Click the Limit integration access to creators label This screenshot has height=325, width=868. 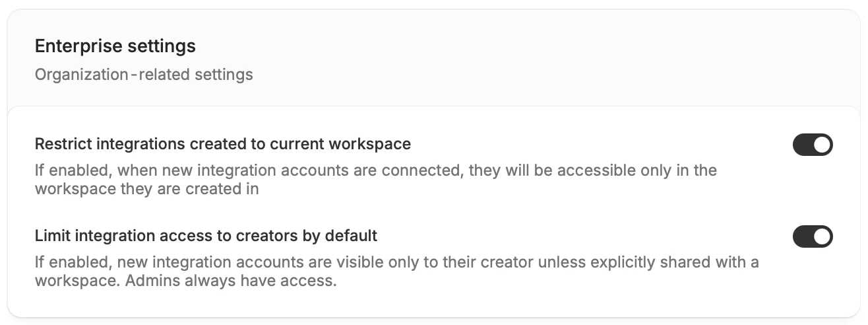point(206,235)
